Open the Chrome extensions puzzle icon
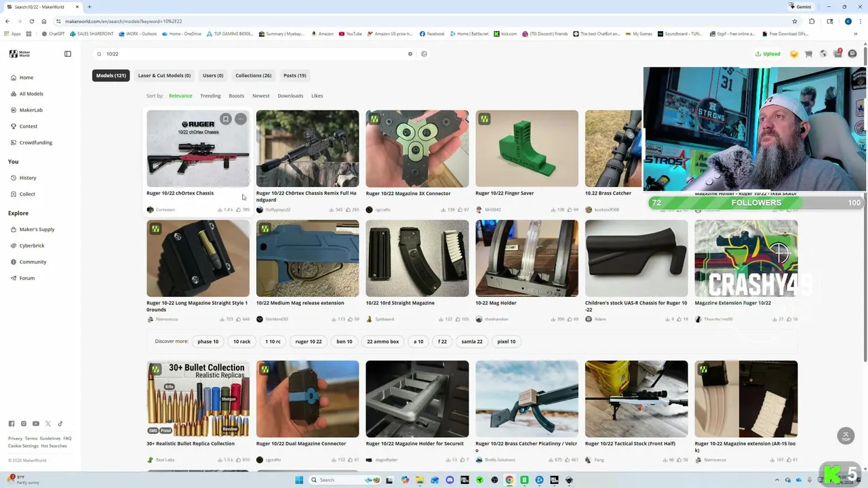The width and height of the screenshot is (868, 488). [x=812, y=21]
